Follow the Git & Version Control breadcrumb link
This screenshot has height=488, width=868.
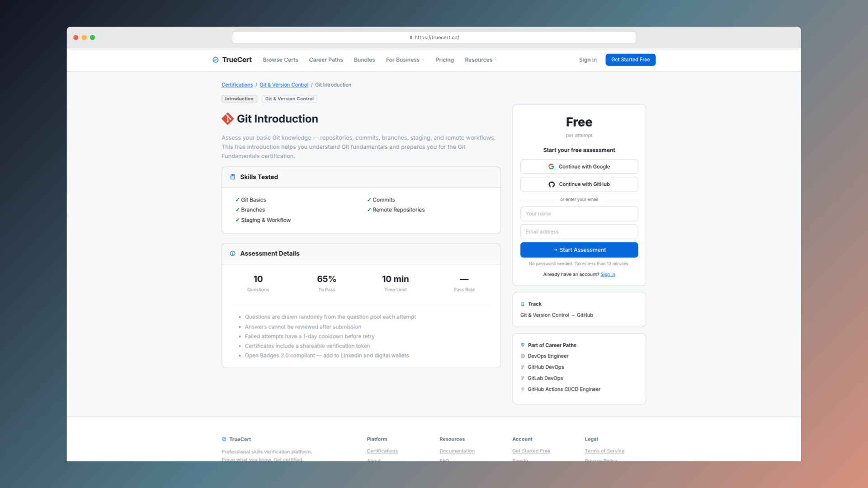(x=284, y=85)
